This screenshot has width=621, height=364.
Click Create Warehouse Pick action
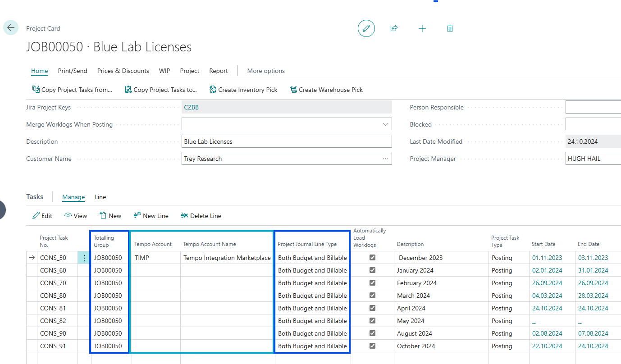click(x=326, y=90)
